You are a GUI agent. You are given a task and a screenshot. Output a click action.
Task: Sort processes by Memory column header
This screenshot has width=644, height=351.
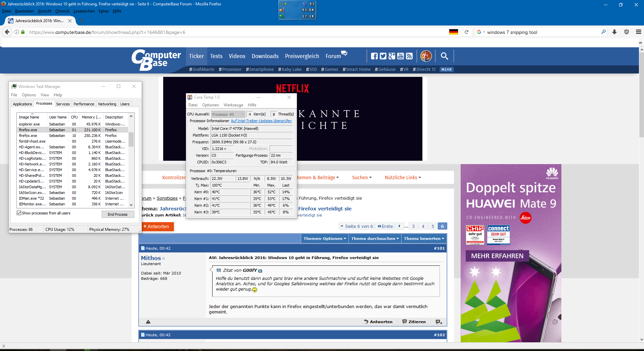pos(91,117)
